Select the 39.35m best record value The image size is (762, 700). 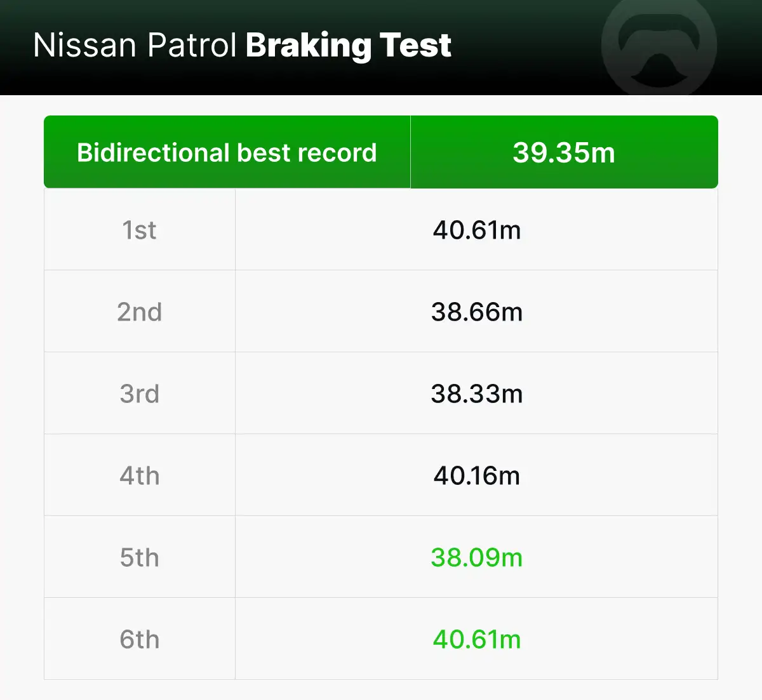coord(564,153)
